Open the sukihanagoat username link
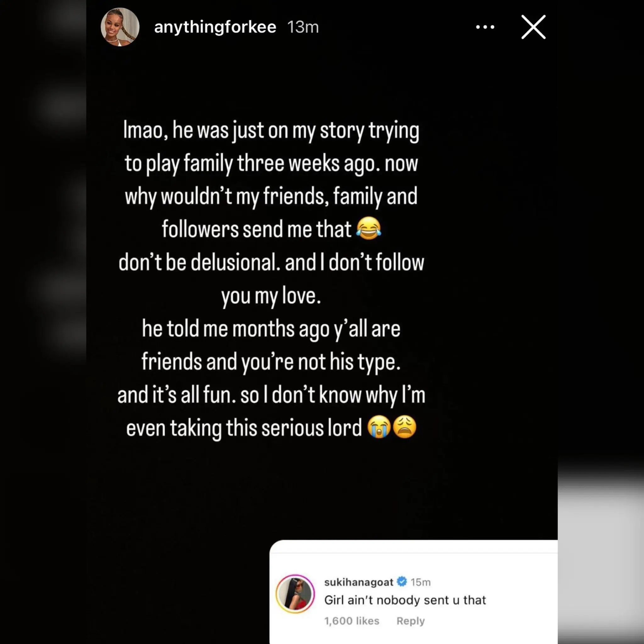 click(359, 582)
